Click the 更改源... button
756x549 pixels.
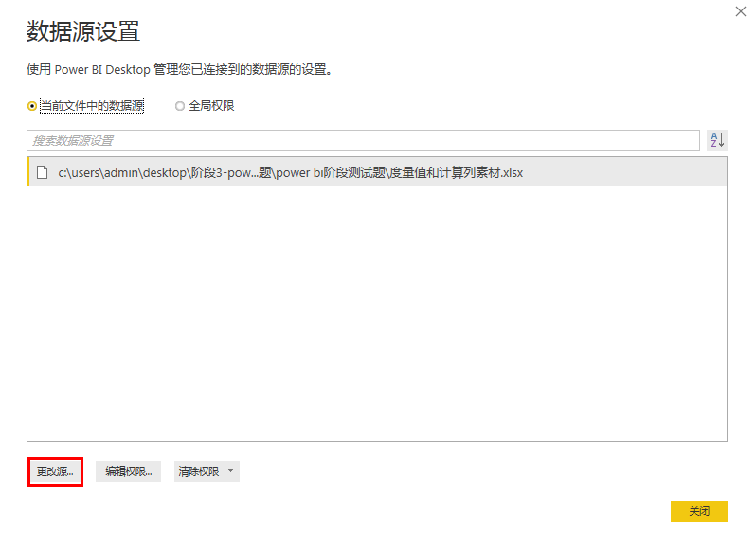(56, 471)
